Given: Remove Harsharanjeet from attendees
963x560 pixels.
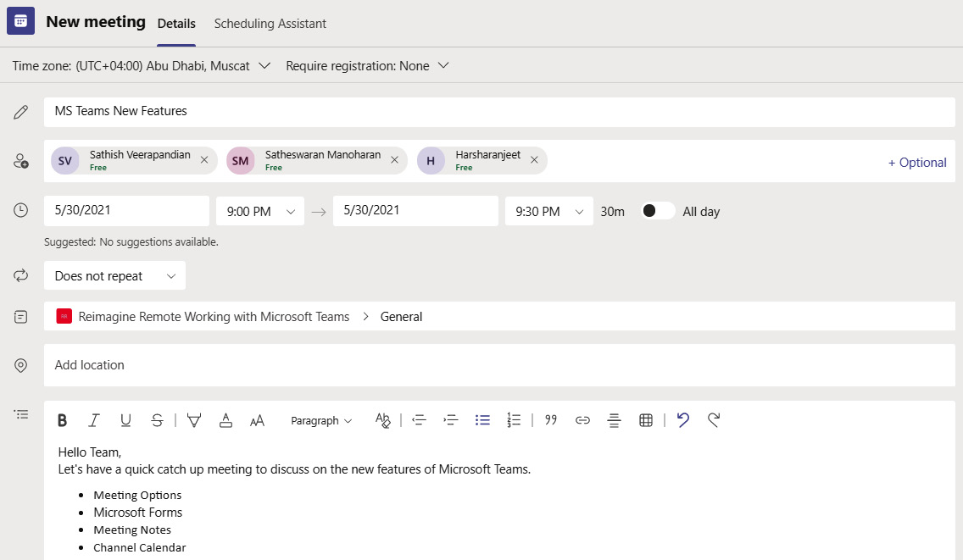Looking at the screenshot, I should pos(534,159).
